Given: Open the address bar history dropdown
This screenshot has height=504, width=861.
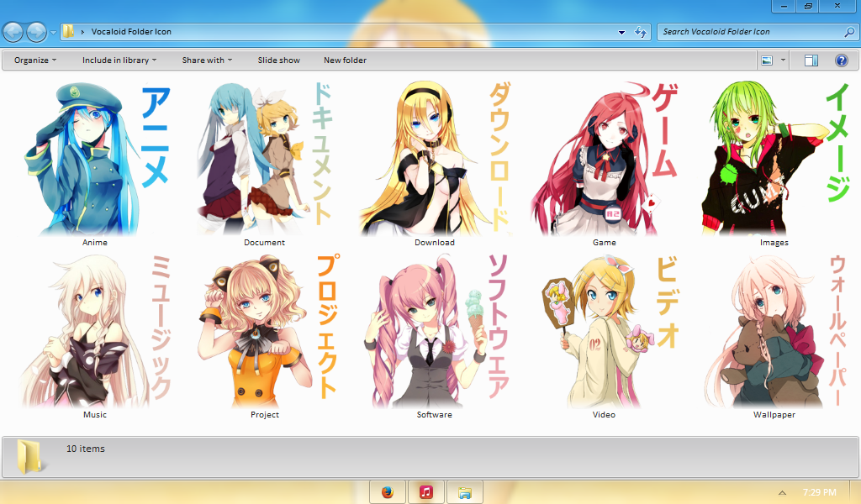Looking at the screenshot, I should click(621, 32).
